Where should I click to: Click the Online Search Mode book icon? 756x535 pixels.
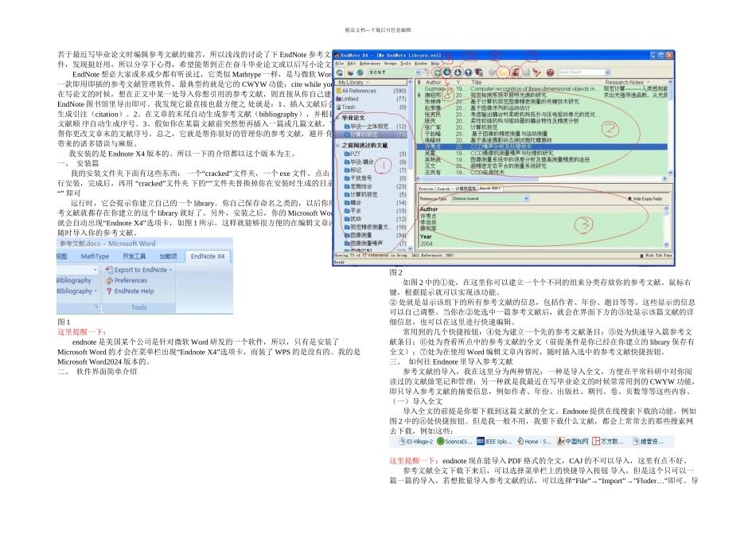(350, 72)
